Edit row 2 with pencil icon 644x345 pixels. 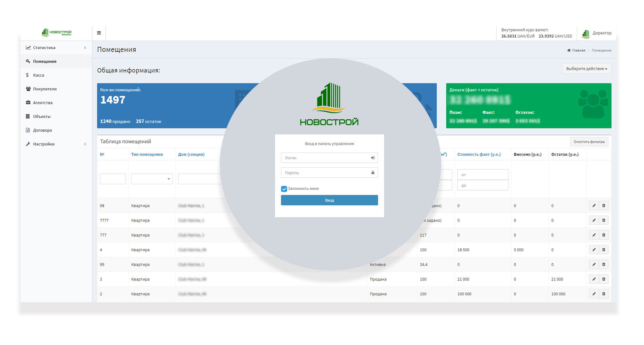[594, 294]
